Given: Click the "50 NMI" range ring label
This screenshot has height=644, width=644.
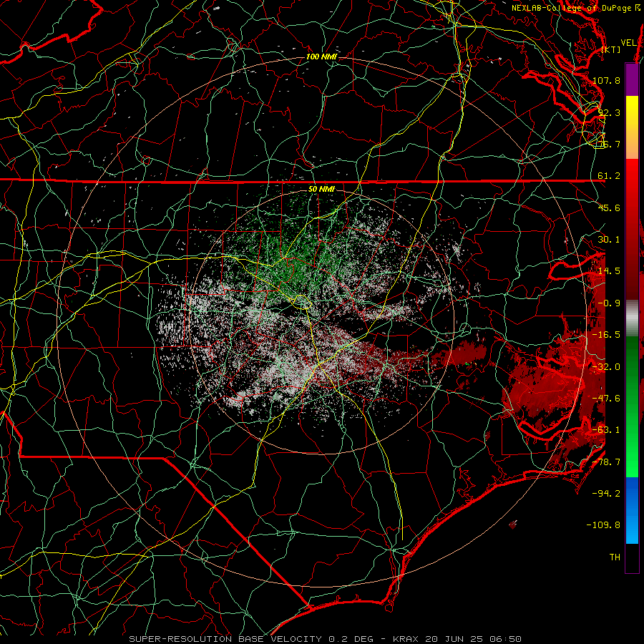Looking at the screenshot, I should click(321, 189).
